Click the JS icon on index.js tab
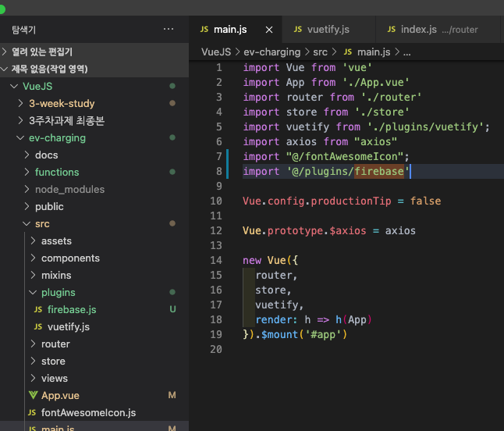Image resolution: width=504 pixels, height=431 pixels. pos(392,30)
